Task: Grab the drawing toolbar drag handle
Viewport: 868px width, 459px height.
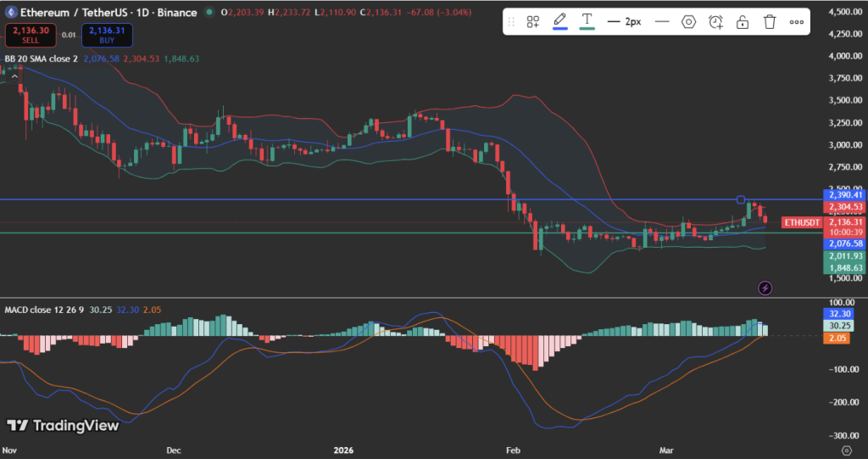Action: click(x=513, y=22)
